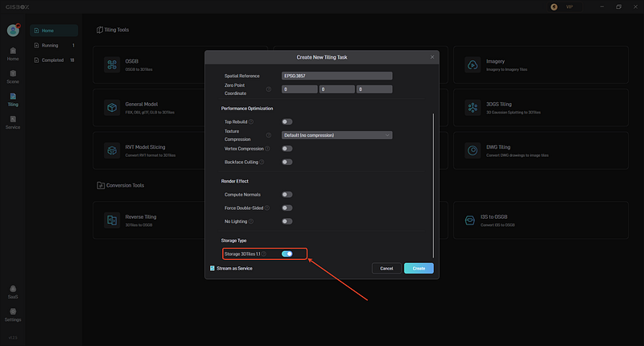Open SaaS in the left sidebar

coord(13,292)
